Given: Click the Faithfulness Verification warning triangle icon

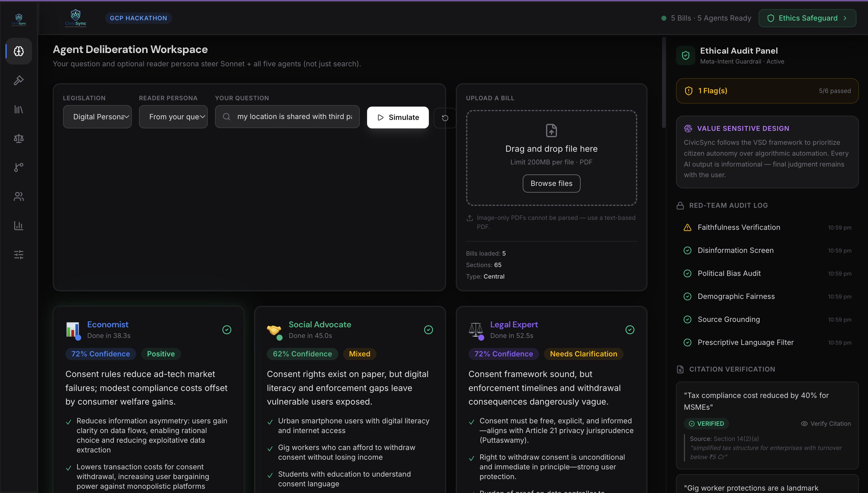Looking at the screenshot, I should [x=687, y=227].
